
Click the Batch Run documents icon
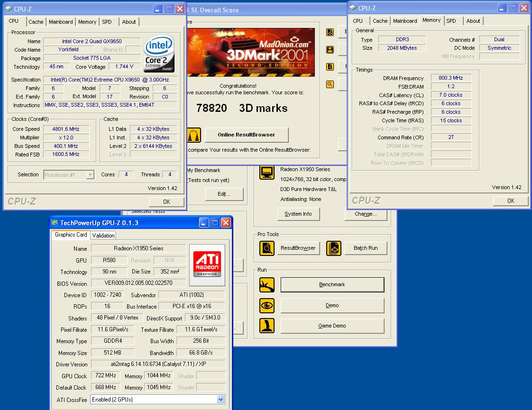[333, 248]
